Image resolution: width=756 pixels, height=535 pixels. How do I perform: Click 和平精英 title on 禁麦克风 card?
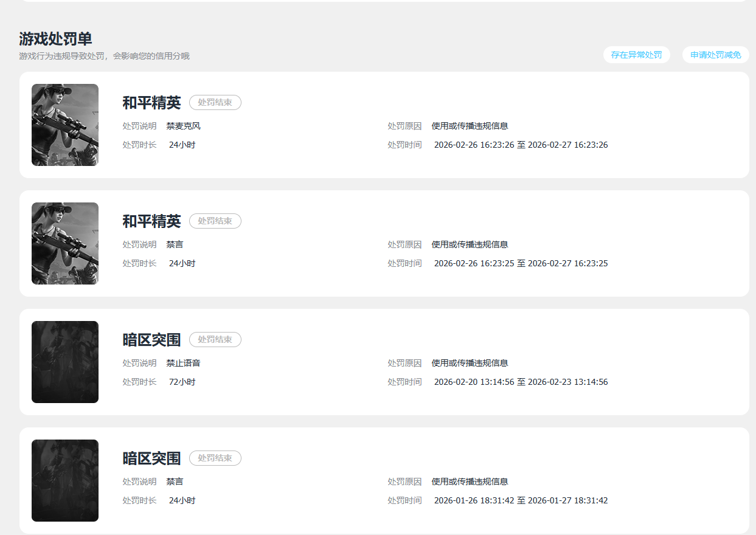(151, 103)
